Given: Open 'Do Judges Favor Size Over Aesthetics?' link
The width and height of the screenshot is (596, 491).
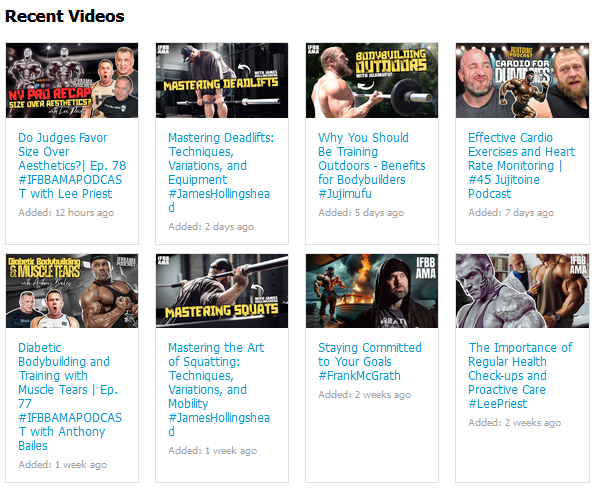Looking at the screenshot, I should pyautogui.click(x=72, y=165).
